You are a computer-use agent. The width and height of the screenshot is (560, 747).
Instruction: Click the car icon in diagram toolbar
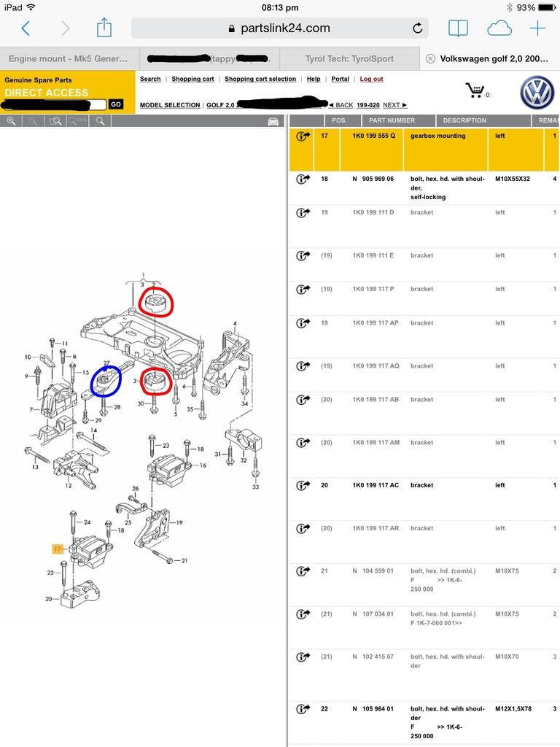tap(273, 122)
